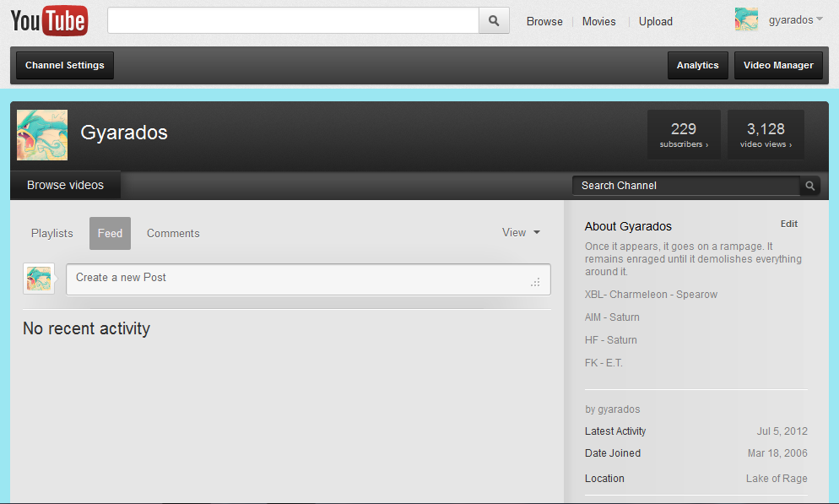Click the 'Once it appears' description paragraph
Image resolution: width=839 pixels, height=504 pixels.
coord(693,259)
